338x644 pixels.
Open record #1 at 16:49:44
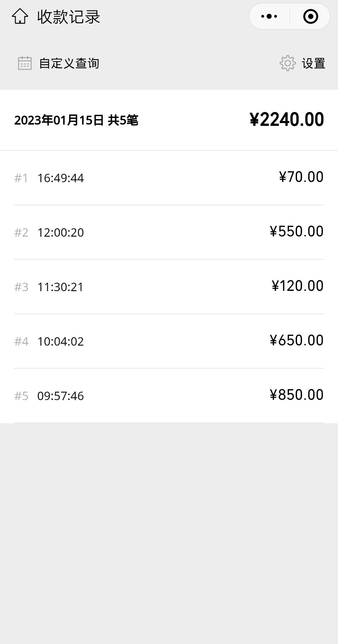pyautogui.click(x=60, y=178)
